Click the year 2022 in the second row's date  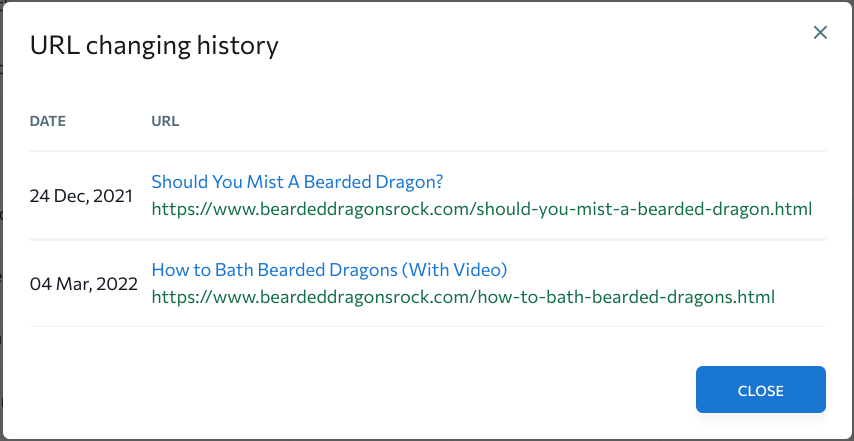point(116,284)
